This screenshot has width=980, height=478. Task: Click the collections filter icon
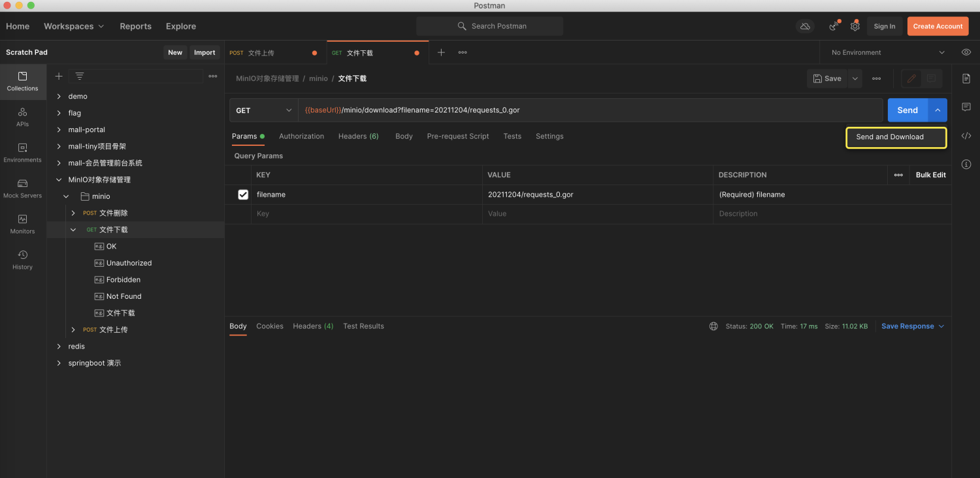80,77
